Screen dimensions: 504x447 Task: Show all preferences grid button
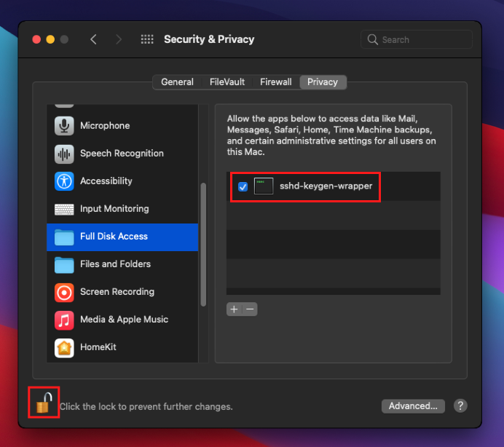click(x=147, y=39)
